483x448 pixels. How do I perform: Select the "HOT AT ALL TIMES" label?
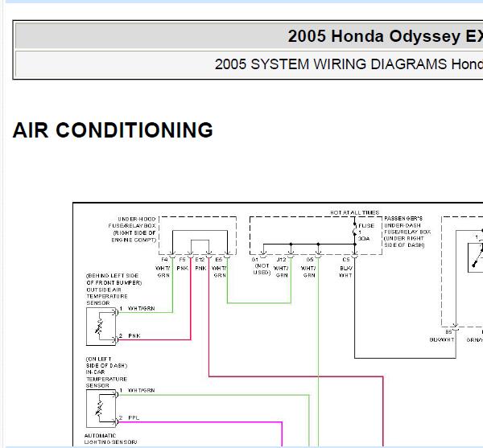click(354, 212)
